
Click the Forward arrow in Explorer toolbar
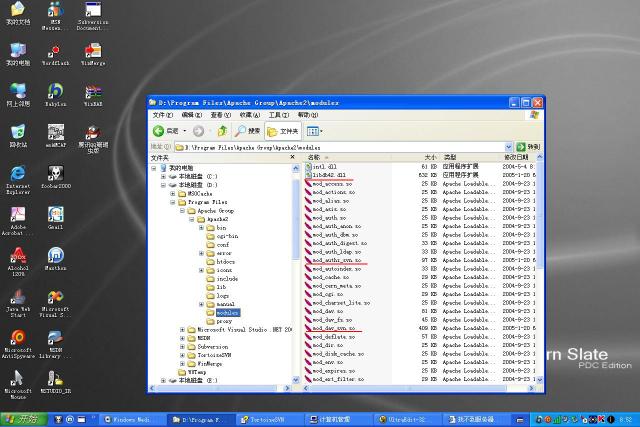coord(198,131)
